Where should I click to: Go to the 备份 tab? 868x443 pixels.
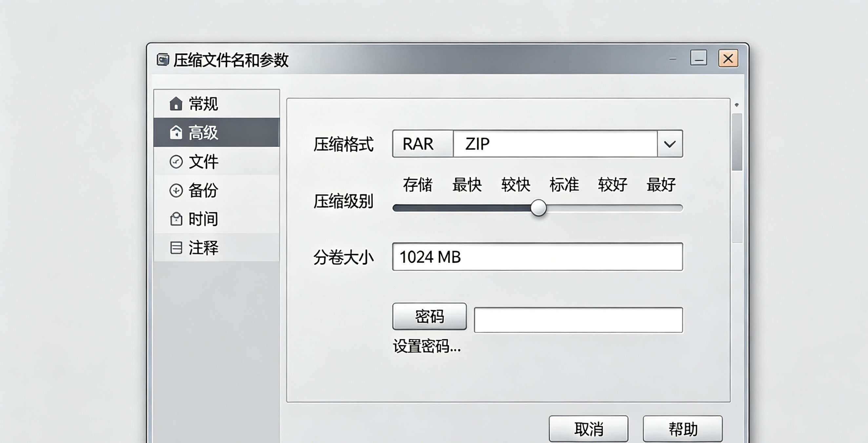tap(217, 190)
